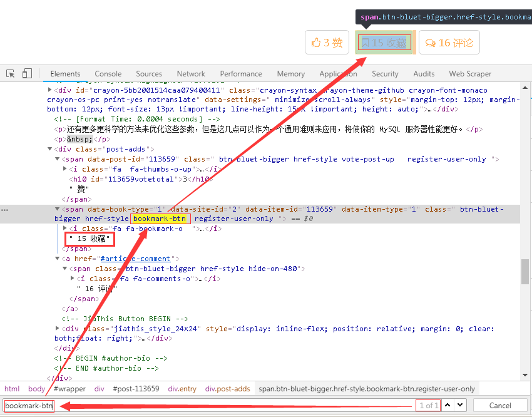Expand the jiathis_style_24x24 div node
Image resolution: width=532 pixels, height=417 pixels.
pos(58,328)
